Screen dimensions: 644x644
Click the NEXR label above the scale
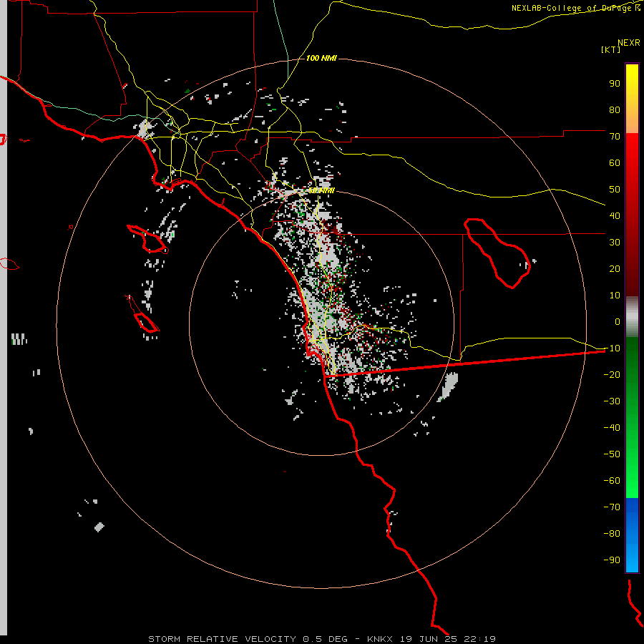click(629, 43)
